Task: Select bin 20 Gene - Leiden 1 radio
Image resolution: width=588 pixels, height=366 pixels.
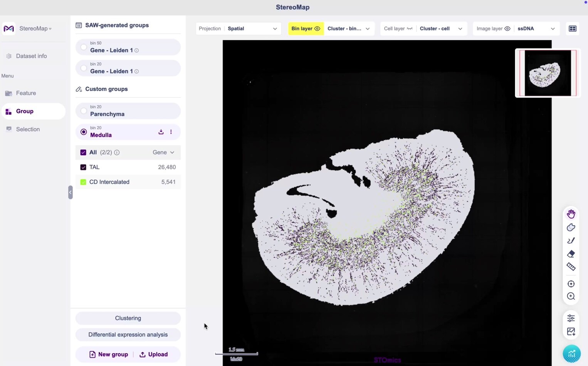Action: (x=84, y=68)
